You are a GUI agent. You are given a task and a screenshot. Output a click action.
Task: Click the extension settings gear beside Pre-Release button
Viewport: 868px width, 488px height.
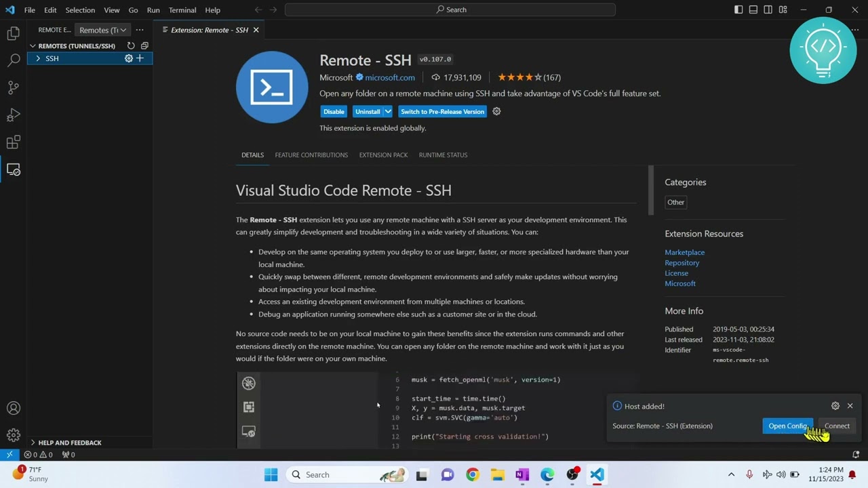[496, 111]
